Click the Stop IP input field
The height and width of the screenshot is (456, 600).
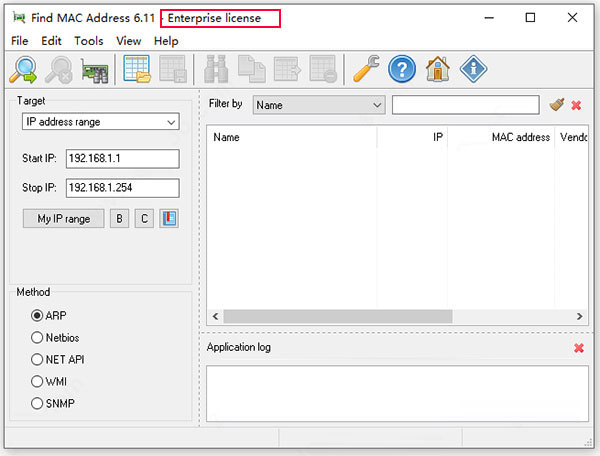122,188
